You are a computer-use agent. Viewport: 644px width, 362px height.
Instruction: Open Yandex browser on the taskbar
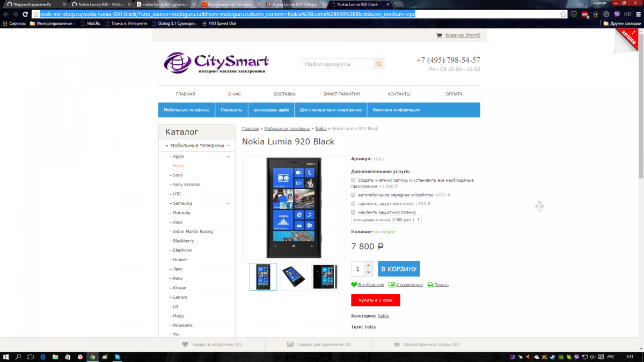(80, 357)
